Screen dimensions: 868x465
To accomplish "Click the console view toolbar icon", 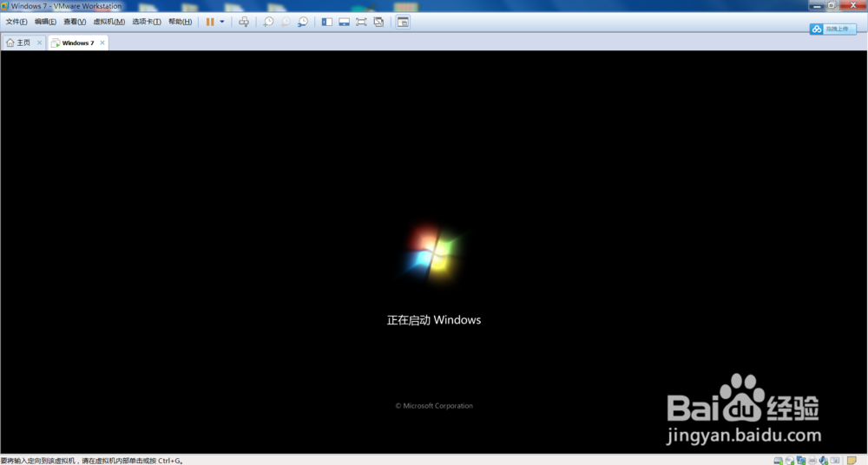I will coord(403,22).
